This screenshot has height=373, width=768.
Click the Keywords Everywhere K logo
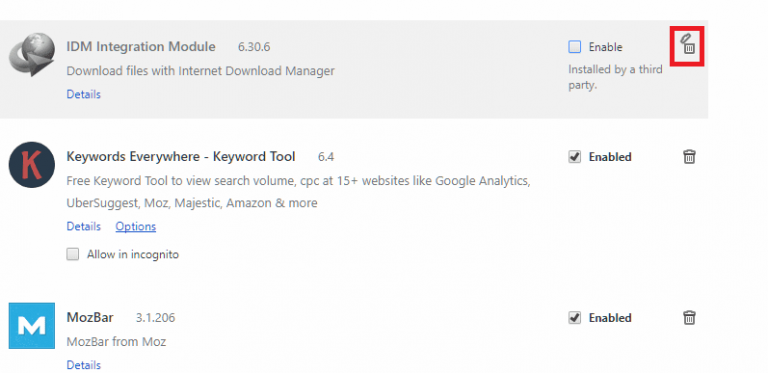(x=32, y=165)
